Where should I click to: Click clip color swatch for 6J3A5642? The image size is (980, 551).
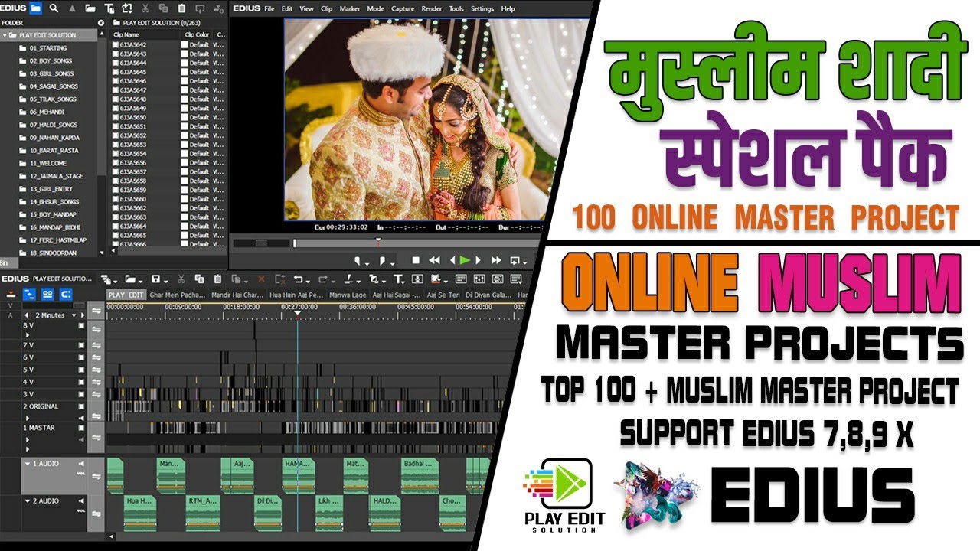click(184, 44)
